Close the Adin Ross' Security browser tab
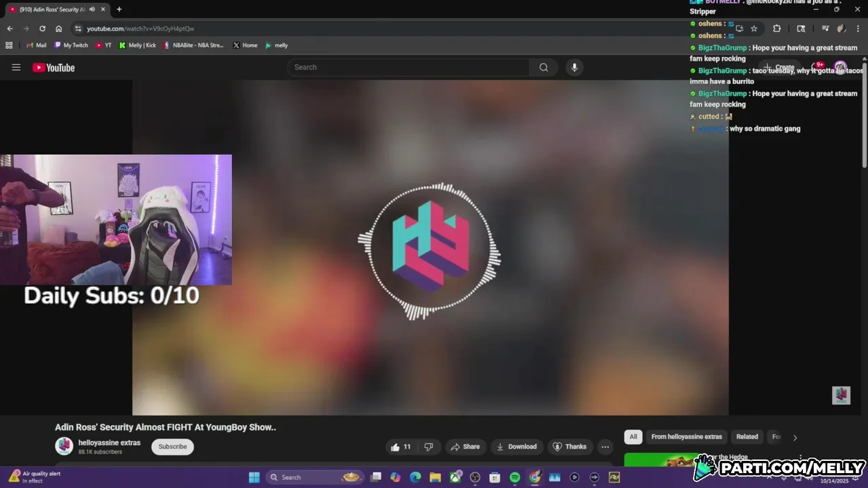This screenshot has height=488, width=868. pos(102,9)
